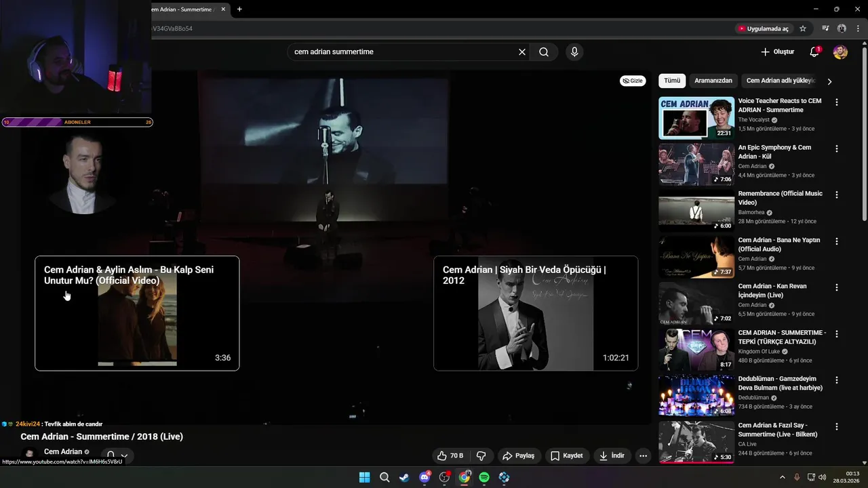This screenshot has height=488, width=868.
Task: Open the Chrome profile avatar
Action: click(x=842, y=28)
